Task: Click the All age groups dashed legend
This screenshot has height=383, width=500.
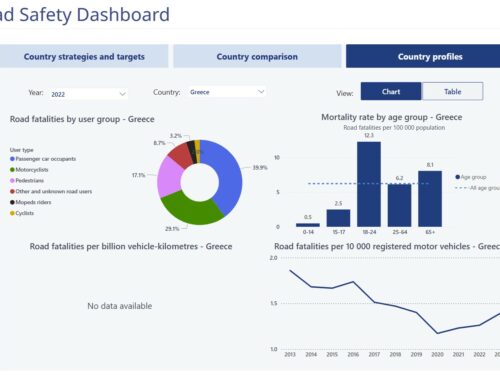Action: 477,188
